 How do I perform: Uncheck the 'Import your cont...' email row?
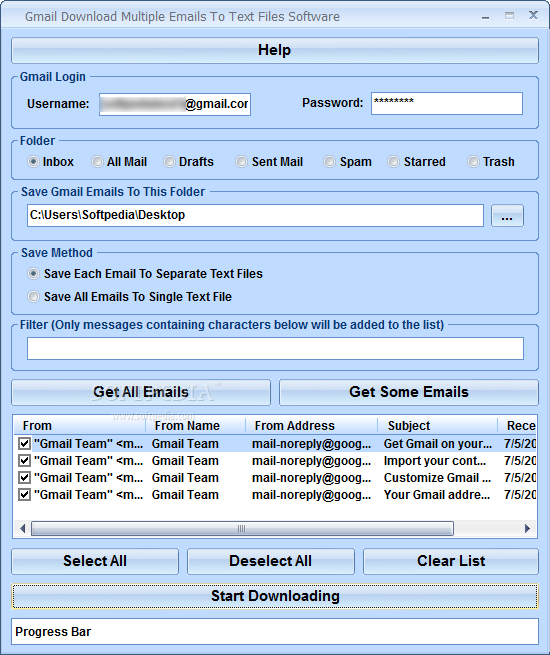coord(25,461)
